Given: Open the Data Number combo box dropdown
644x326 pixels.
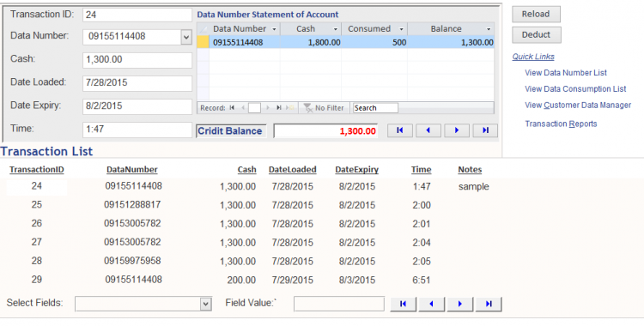Looking at the screenshot, I should [x=186, y=37].
